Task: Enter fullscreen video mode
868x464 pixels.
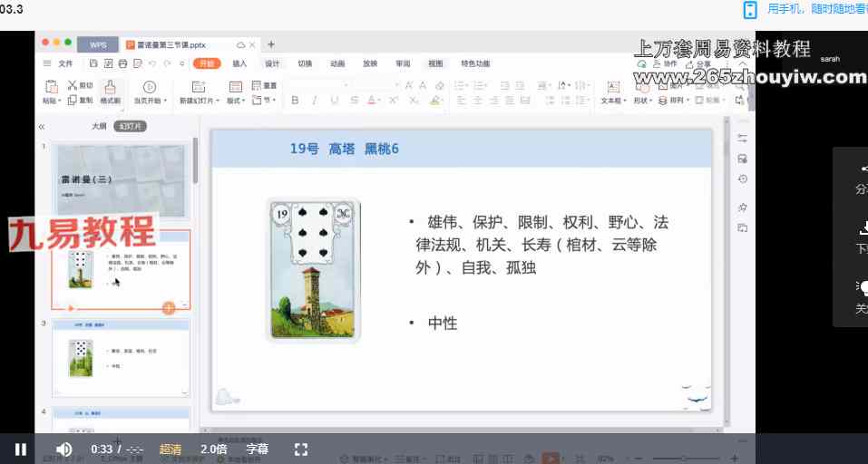Action: tap(301, 449)
